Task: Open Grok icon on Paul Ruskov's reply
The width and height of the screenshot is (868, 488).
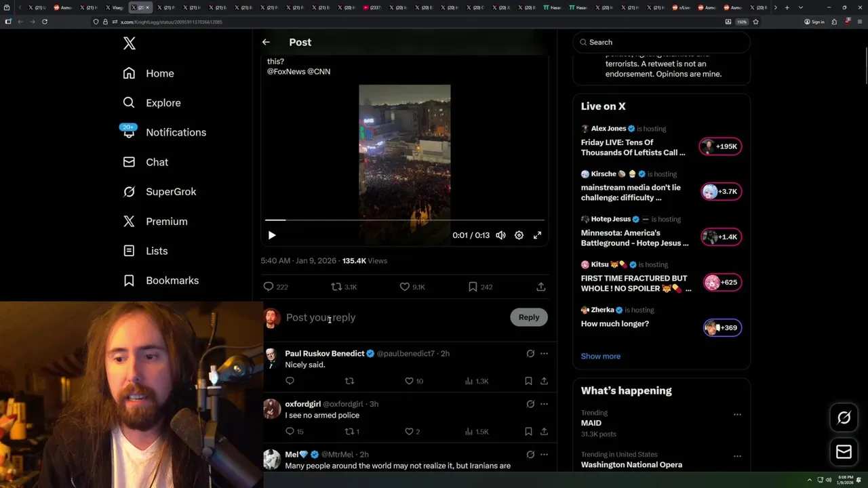Action: click(x=530, y=354)
